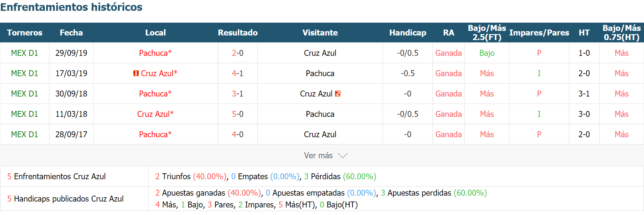Click the Impares/Pares column header

pyautogui.click(x=539, y=32)
